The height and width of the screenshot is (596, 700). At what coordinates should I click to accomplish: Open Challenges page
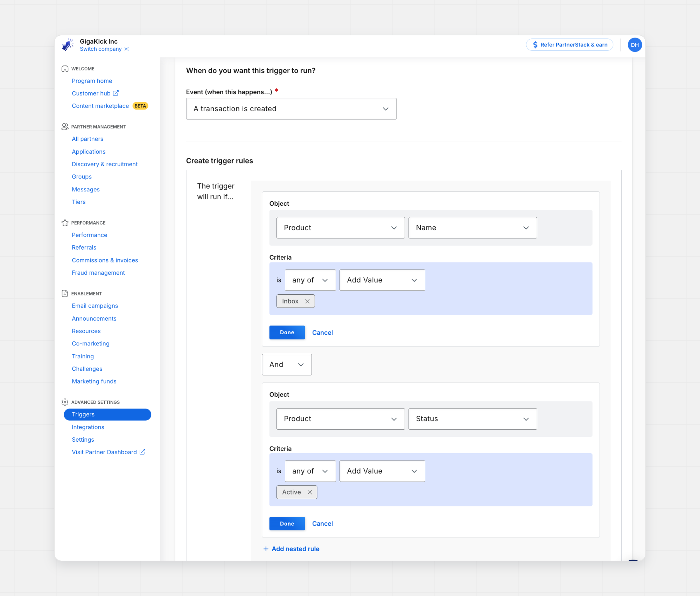point(87,369)
